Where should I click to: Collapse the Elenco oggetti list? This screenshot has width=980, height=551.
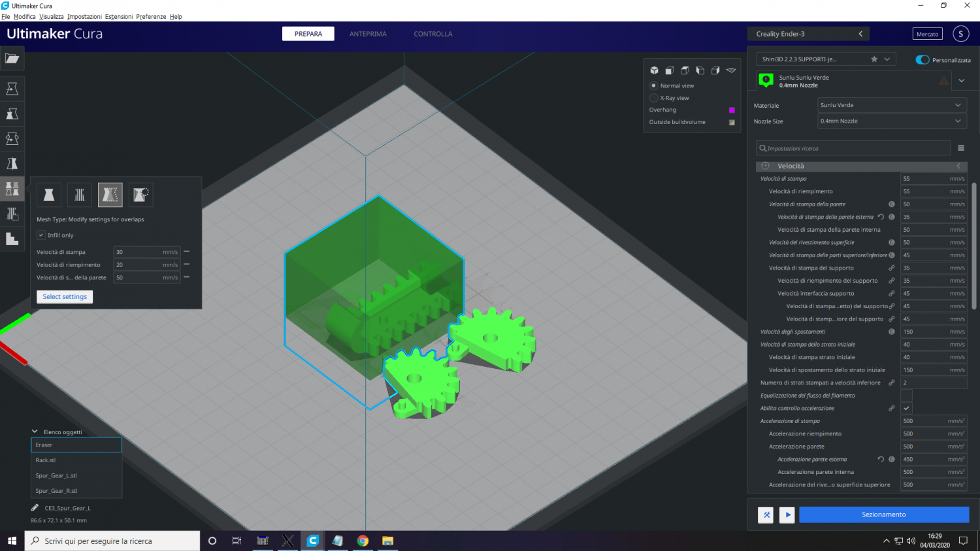(x=35, y=432)
